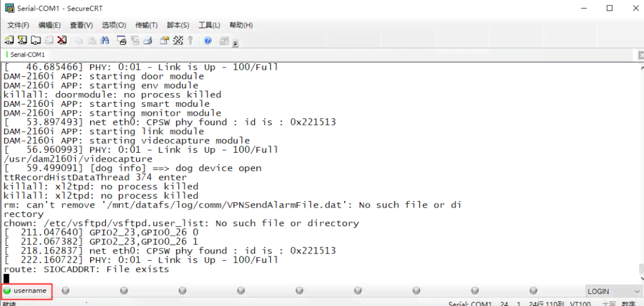Open the 工具(L) menu
Screen dimensions: 644x306
[x=209, y=26]
